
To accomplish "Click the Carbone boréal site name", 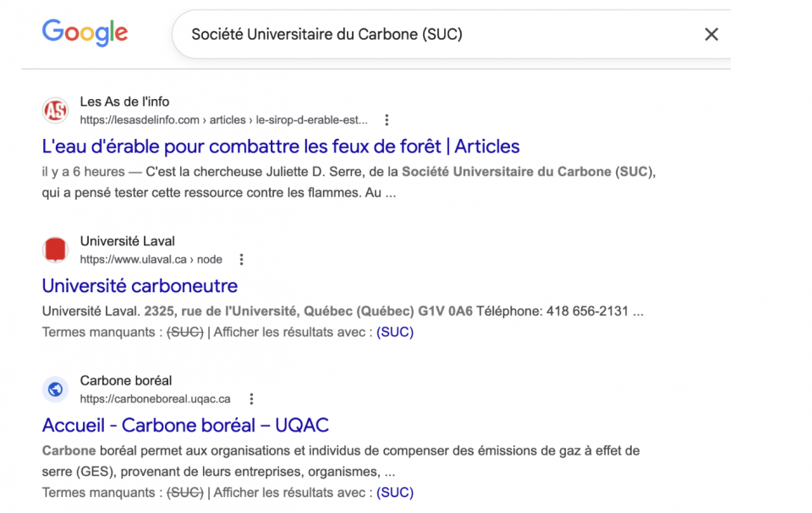I will point(126,381).
